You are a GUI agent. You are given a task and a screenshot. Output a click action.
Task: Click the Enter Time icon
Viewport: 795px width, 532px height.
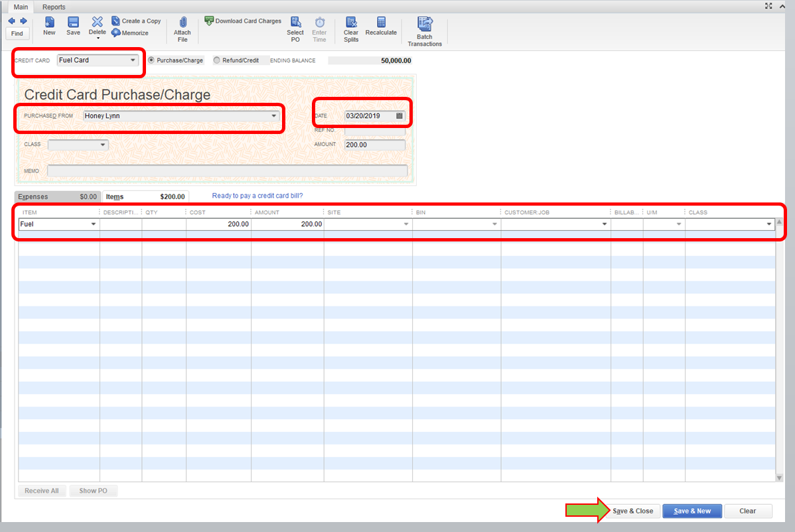coord(320,23)
